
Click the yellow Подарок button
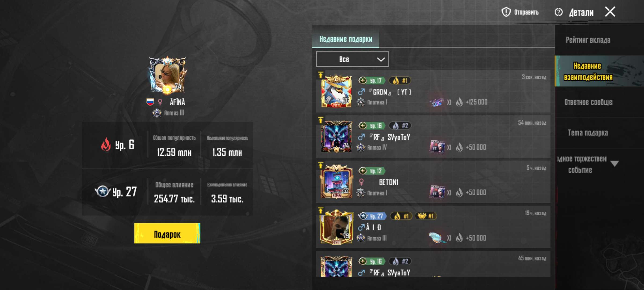167,233
